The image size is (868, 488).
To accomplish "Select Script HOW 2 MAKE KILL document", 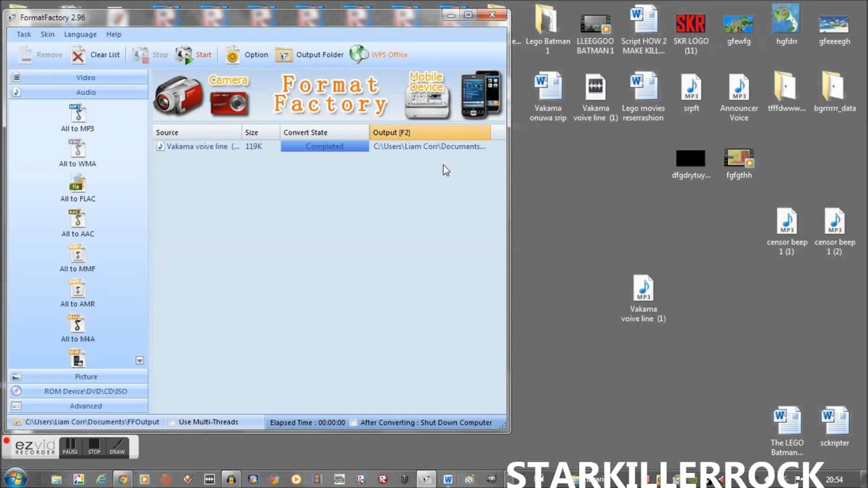I will tap(644, 30).
